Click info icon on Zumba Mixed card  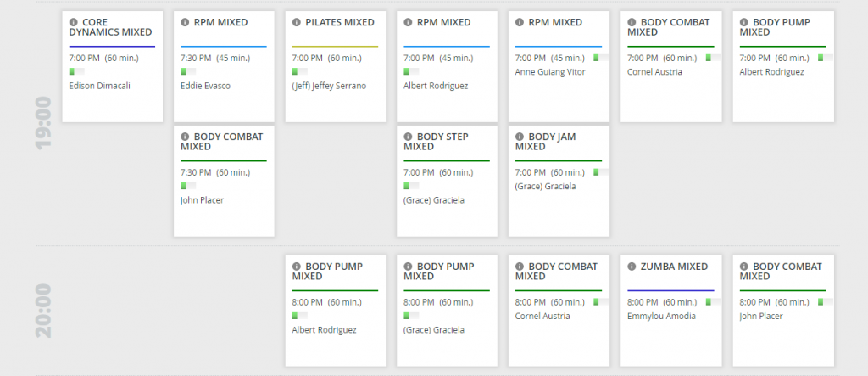coord(632,267)
